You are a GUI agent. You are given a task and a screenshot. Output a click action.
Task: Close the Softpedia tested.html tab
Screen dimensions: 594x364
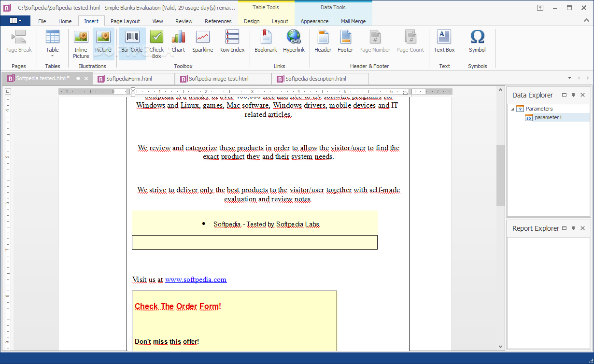(86, 78)
